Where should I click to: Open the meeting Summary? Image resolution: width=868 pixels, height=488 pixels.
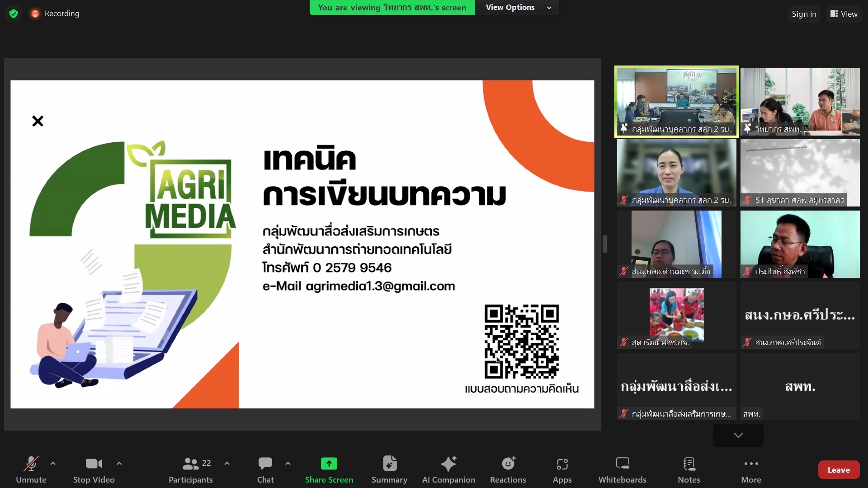click(389, 470)
